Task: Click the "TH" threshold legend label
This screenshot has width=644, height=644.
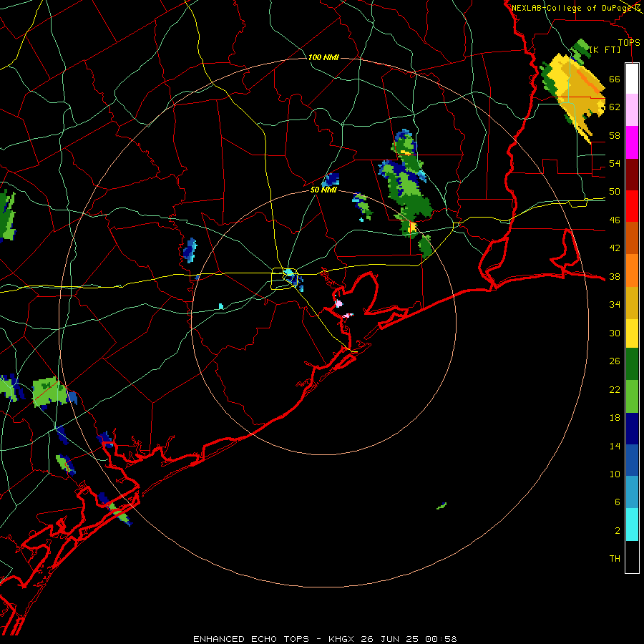Action: [x=615, y=559]
